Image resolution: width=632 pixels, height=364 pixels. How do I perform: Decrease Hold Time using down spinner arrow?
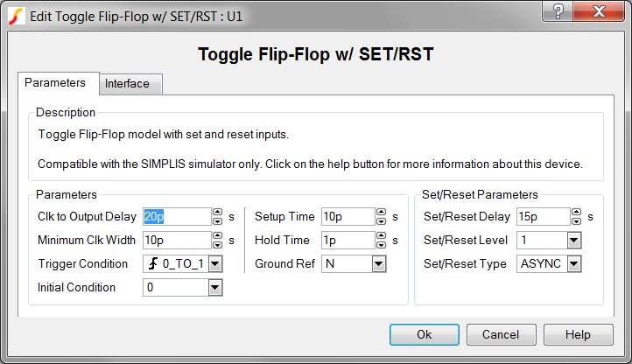[381, 244]
